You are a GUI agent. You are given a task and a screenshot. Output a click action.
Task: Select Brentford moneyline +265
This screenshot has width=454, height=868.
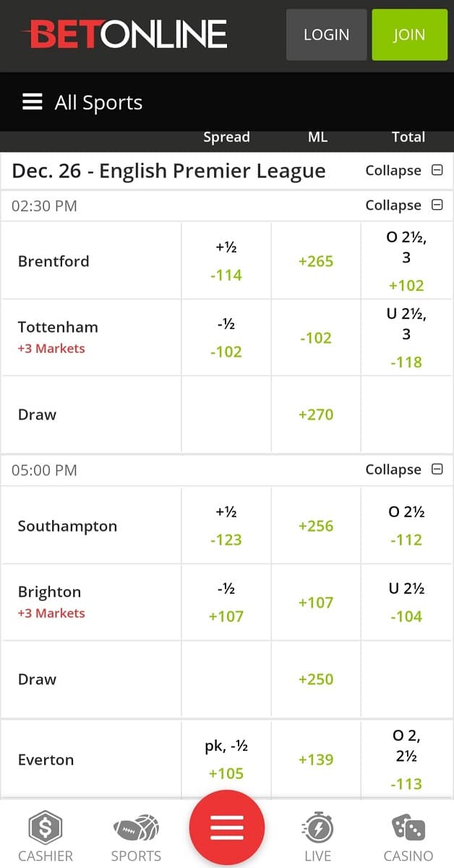coord(316,261)
